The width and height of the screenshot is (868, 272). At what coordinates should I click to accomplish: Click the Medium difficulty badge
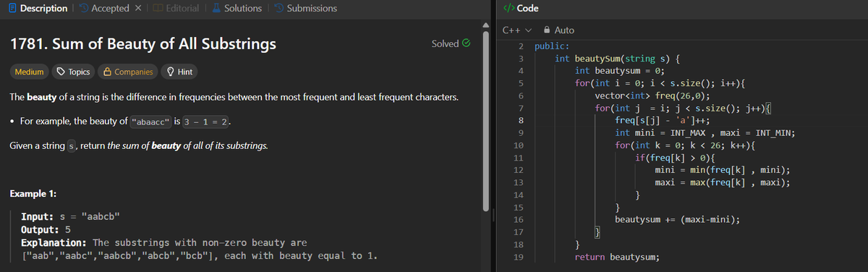pos(29,72)
